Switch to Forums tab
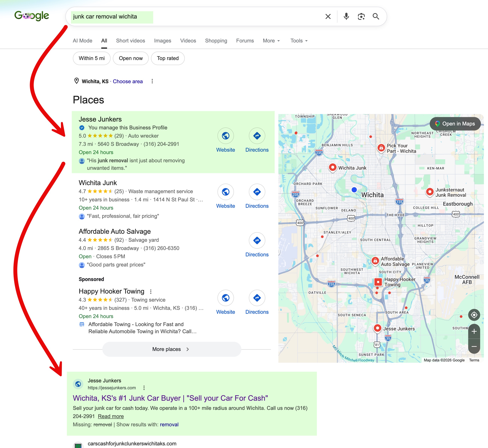This screenshot has width=488, height=448. pyautogui.click(x=245, y=41)
